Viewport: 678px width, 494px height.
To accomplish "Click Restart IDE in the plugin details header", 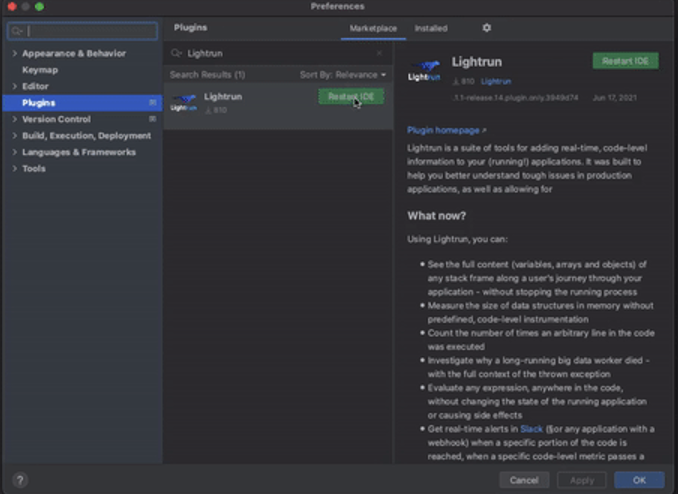I will point(626,61).
